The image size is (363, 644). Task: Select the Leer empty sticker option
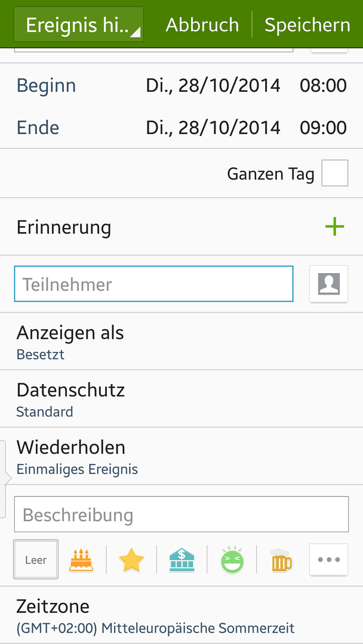pyautogui.click(x=36, y=559)
